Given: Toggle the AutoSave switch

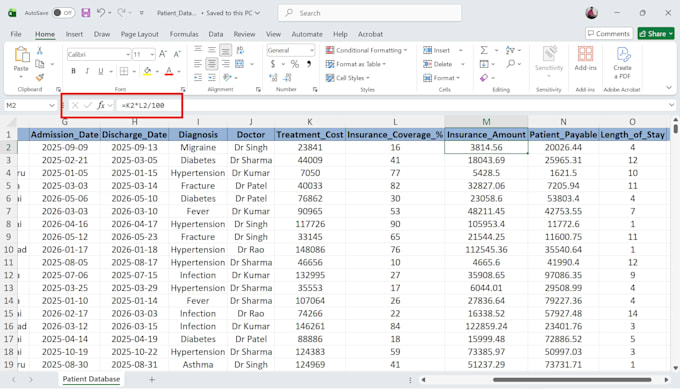Looking at the screenshot, I should [x=63, y=13].
